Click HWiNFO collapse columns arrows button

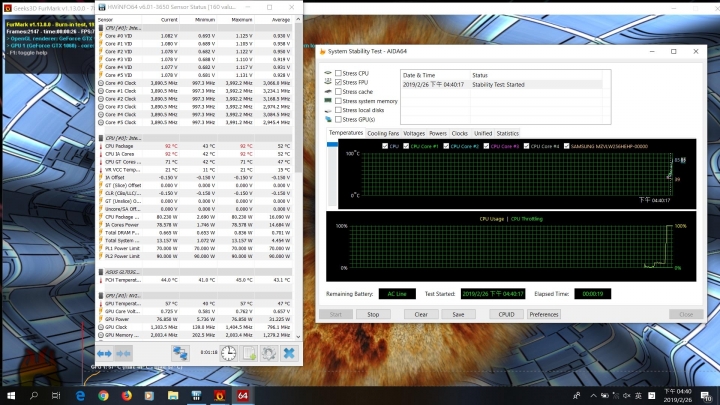coord(124,354)
